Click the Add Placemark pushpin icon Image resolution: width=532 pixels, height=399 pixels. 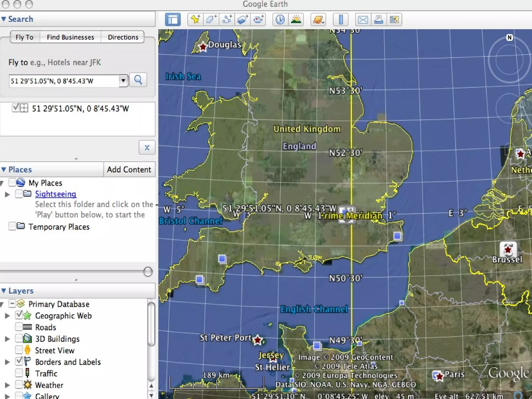coord(195,19)
